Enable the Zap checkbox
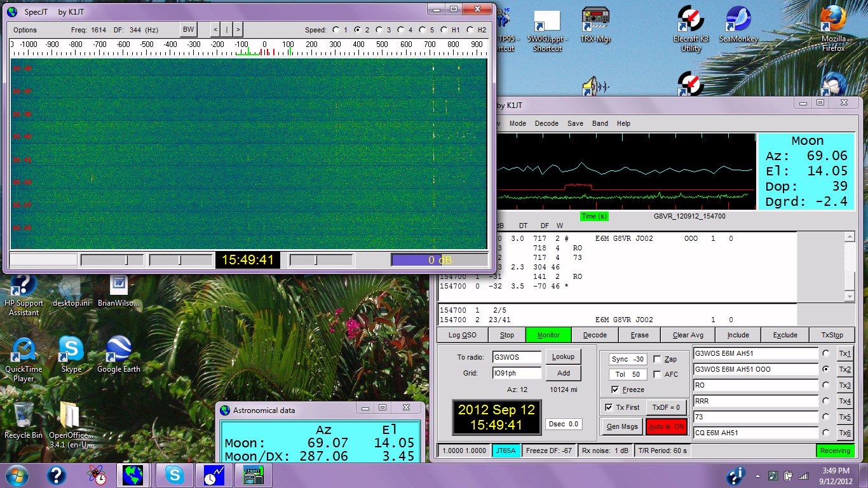Screen dimensions: 868x488 click(x=657, y=359)
